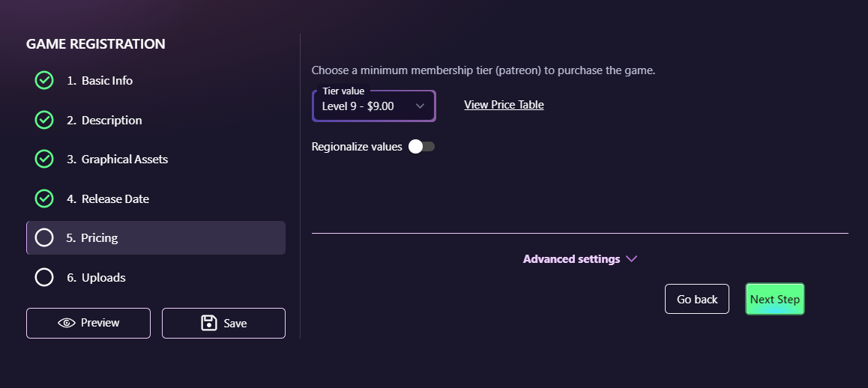Click the Tier value dropdown chevron
Viewport: 868px width, 388px height.
coord(420,106)
